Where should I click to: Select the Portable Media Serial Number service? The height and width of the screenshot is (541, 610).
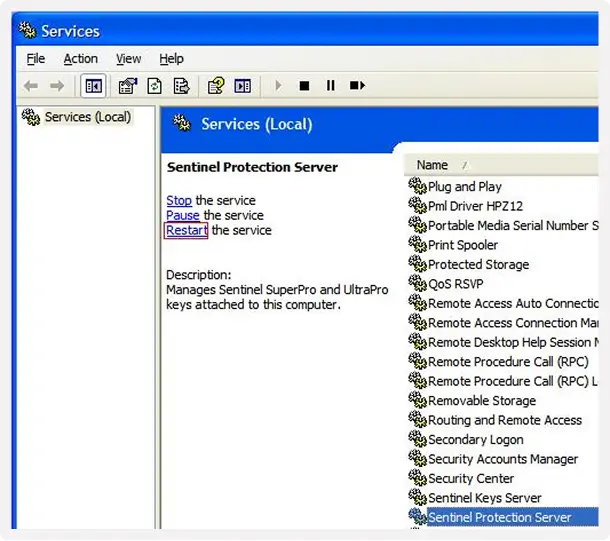coord(513,226)
